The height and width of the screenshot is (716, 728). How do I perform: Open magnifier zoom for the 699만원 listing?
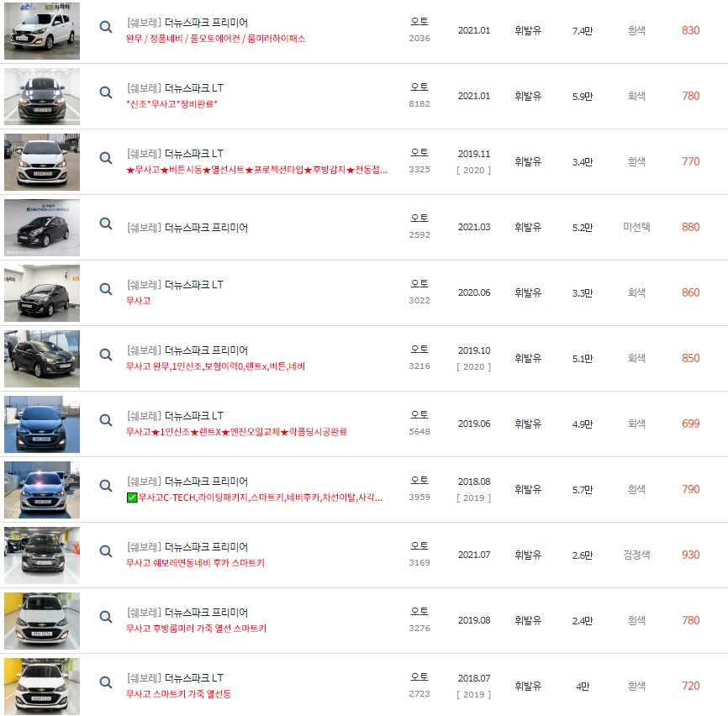click(105, 423)
